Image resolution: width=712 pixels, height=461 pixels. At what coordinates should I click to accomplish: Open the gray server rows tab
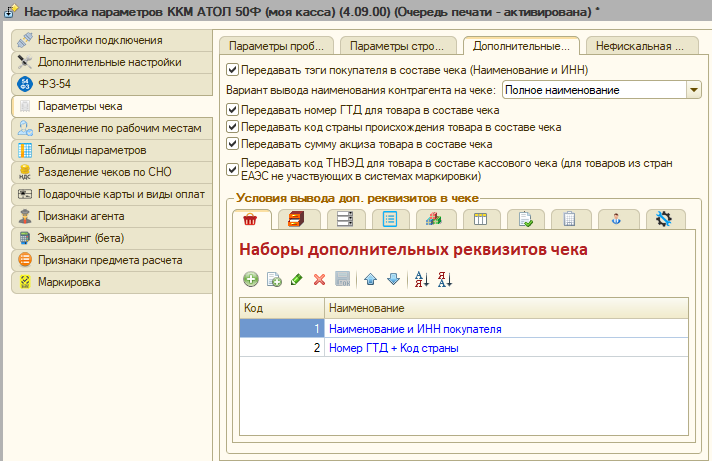point(345,219)
